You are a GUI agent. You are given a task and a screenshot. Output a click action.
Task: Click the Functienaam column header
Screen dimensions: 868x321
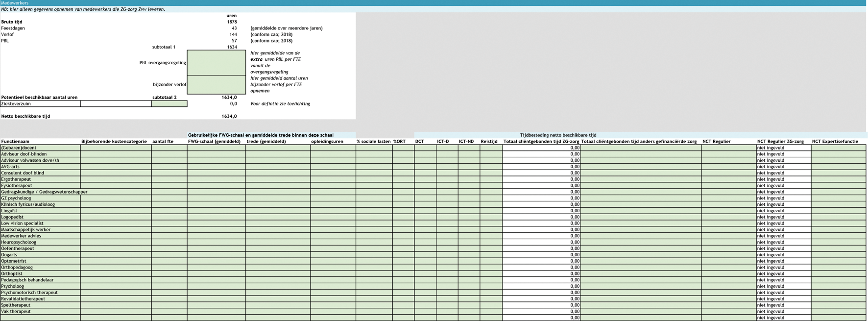pos(15,142)
